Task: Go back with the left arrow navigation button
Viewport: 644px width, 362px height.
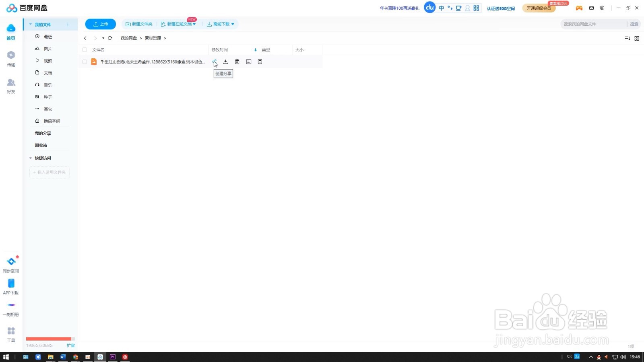Action: pyautogui.click(x=85, y=38)
